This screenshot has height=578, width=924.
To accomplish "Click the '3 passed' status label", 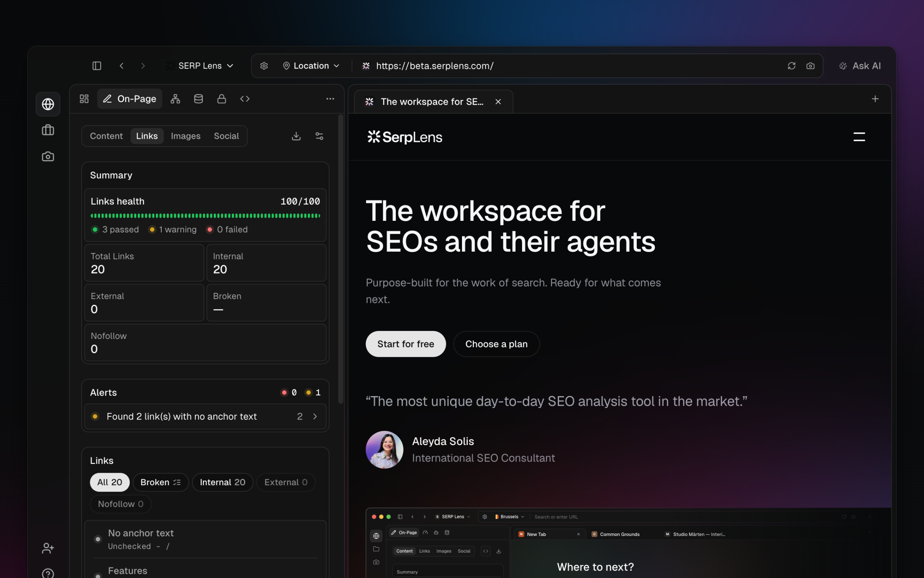I will point(115,230).
